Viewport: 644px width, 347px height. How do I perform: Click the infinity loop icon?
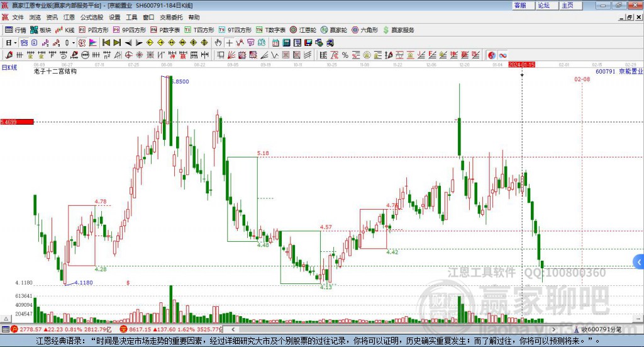click(x=502, y=55)
